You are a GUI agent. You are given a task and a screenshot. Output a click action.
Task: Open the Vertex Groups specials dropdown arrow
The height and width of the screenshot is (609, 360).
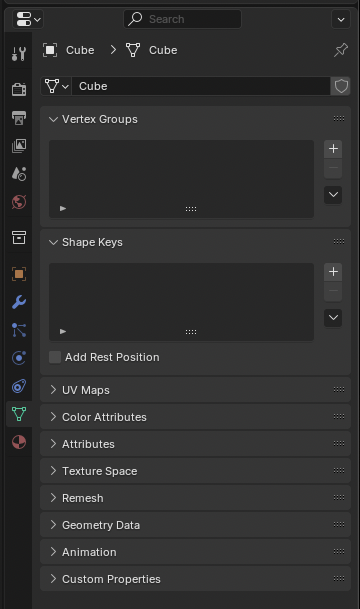tap(333, 195)
